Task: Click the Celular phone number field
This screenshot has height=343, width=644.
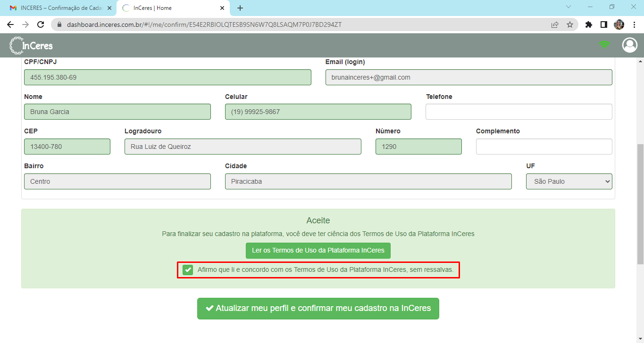Action: click(318, 112)
